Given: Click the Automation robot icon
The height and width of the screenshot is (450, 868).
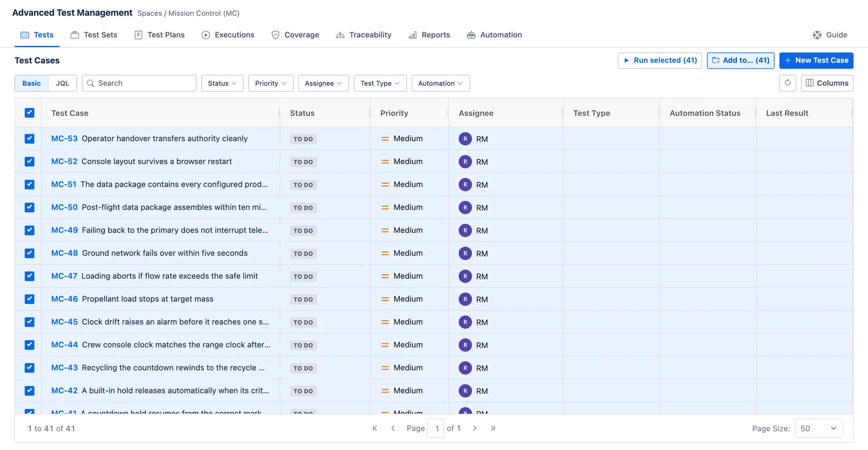Looking at the screenshot, I should pyautogui.click(x=471, y=35).
